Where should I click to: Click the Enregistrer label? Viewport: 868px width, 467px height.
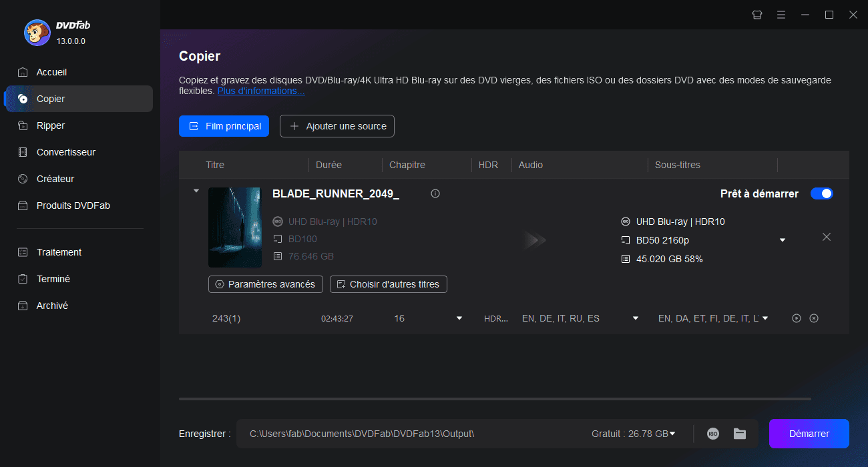point(205,434)
